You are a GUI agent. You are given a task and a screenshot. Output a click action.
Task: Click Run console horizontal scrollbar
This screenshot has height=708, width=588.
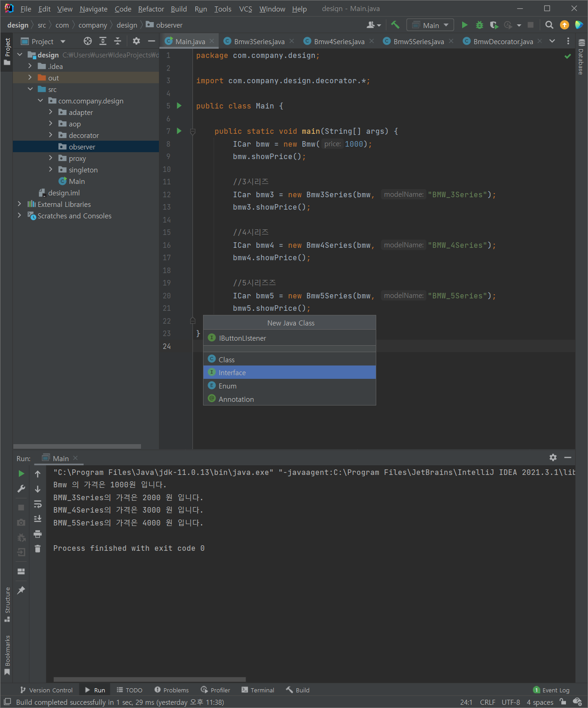point(150,679)
